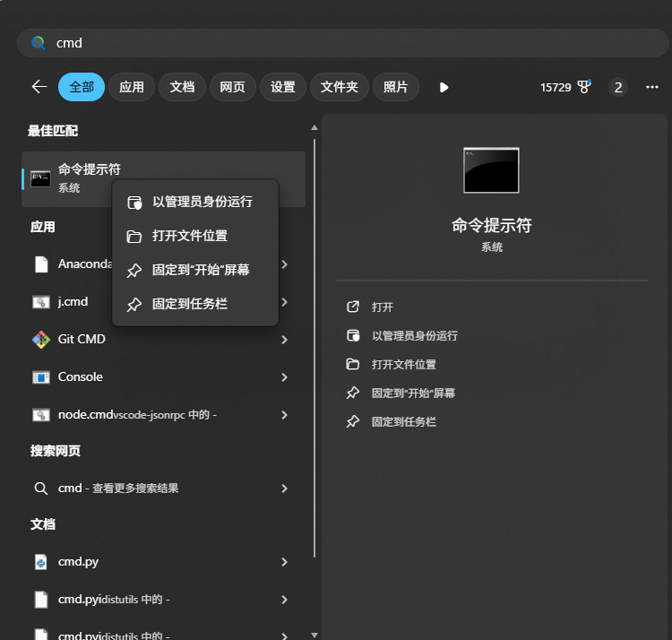The height and width of the screenshot is (640, 672).
Task: Click the pin icon for 固定到"开始"屏幕 in context menu
Action: click(x=134, y=271)
